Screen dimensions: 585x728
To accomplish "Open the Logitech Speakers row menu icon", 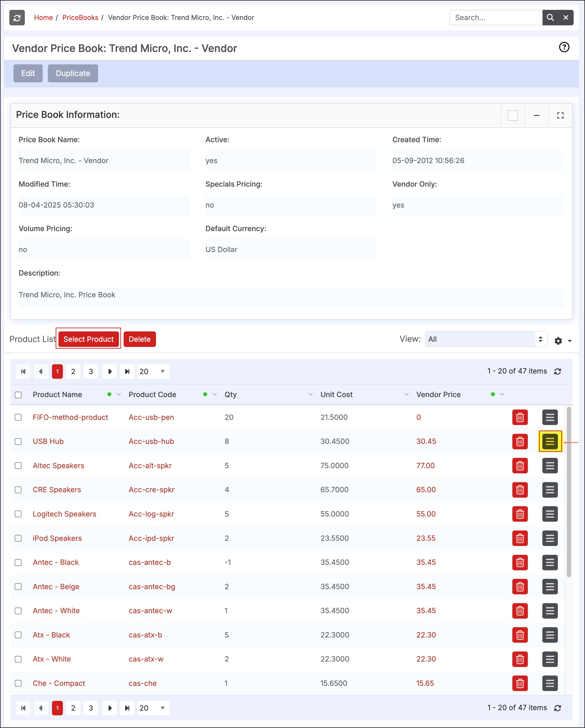I will pyautogui.click(x=550, y=514).
